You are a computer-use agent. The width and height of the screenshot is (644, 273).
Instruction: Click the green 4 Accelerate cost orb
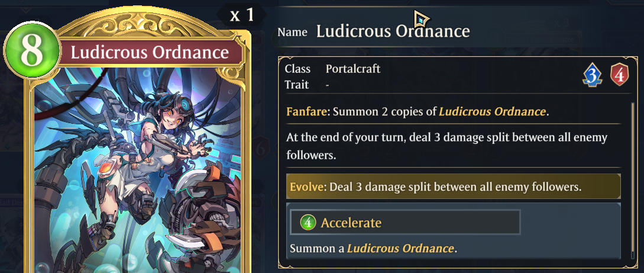coord(308,223)
